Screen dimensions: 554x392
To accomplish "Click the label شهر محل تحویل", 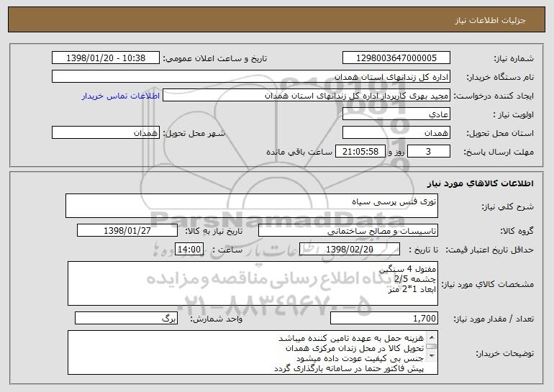I will coord(194,134).
